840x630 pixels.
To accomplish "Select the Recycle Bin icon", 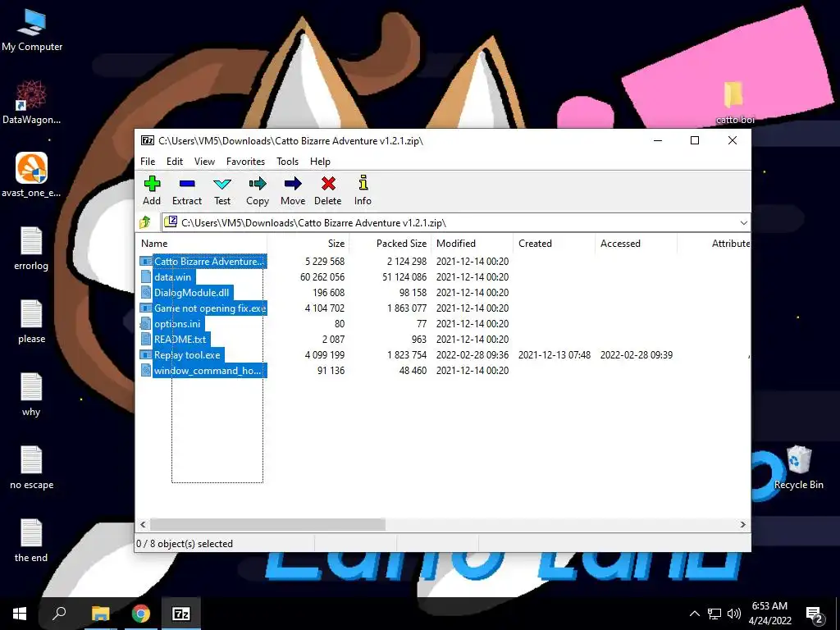I will click(x=799, y=468).
